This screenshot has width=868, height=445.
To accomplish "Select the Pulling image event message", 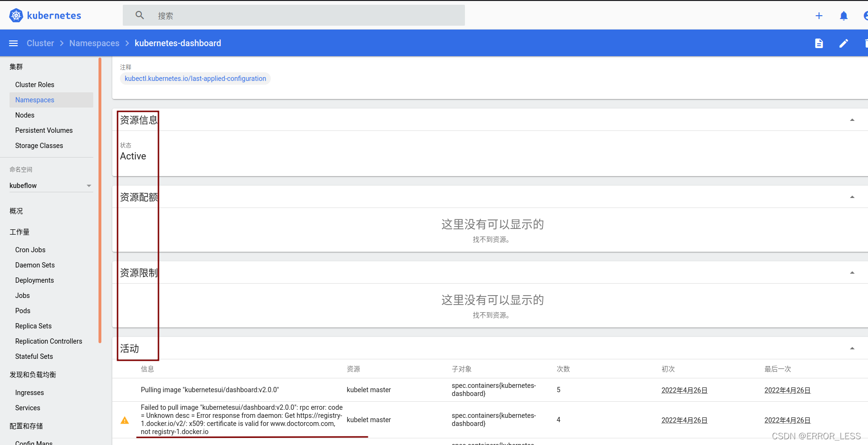I will pos(210,390).
